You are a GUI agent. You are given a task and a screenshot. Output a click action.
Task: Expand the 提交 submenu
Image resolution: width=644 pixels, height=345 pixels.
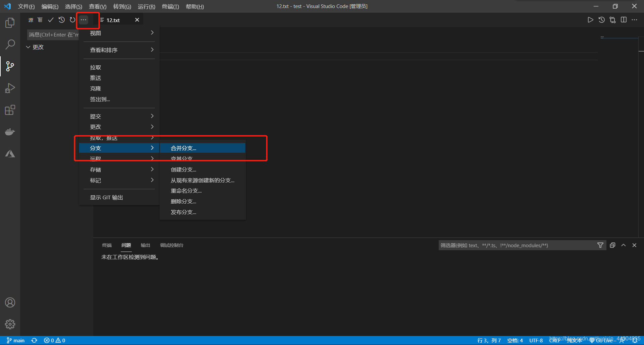(x=119, y=116)
